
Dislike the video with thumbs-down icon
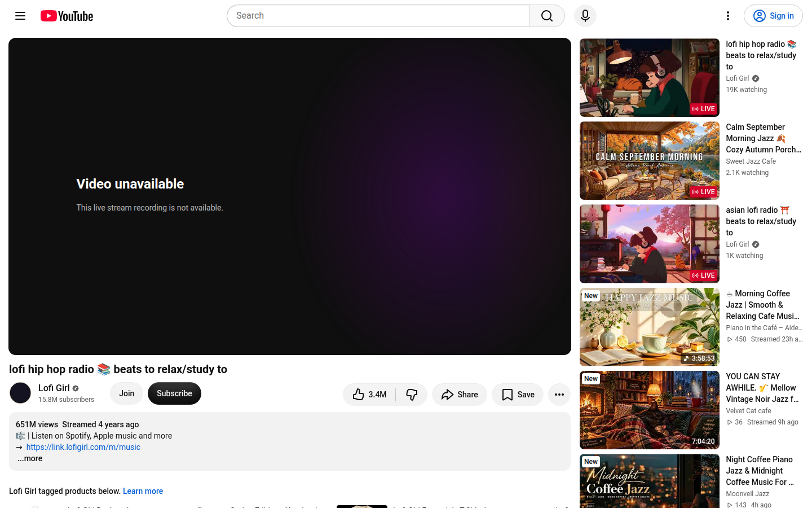[x=412, y=395]
